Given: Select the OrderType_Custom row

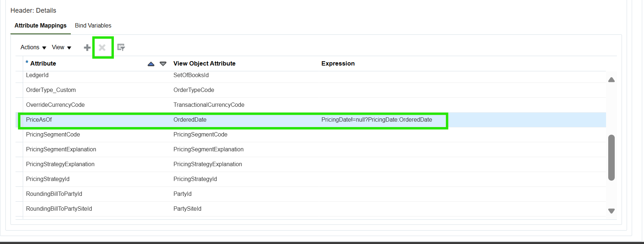Looking at the screenshot, I should (x=311, y=90).
